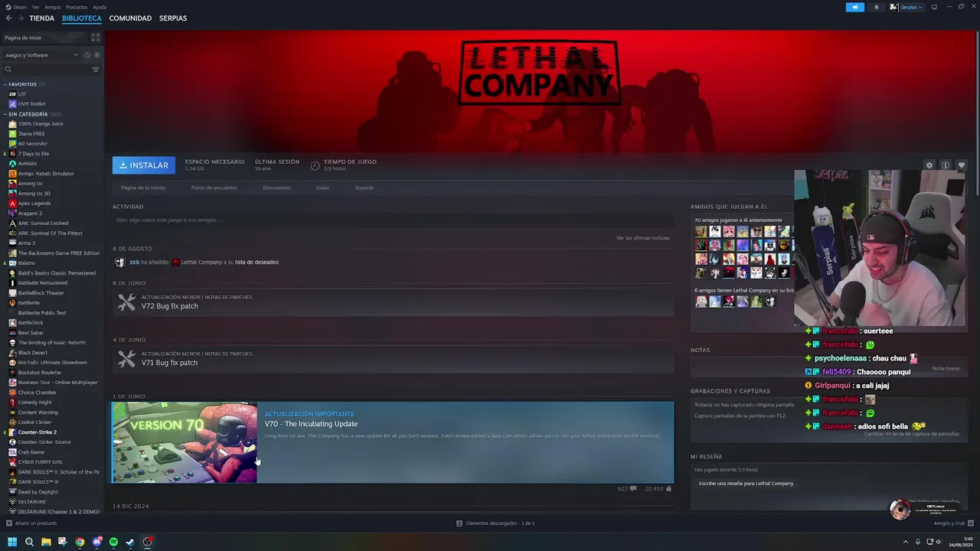980x551 pixels.
Task: Open the V71 Bug fix patch news
Action: 394,359
